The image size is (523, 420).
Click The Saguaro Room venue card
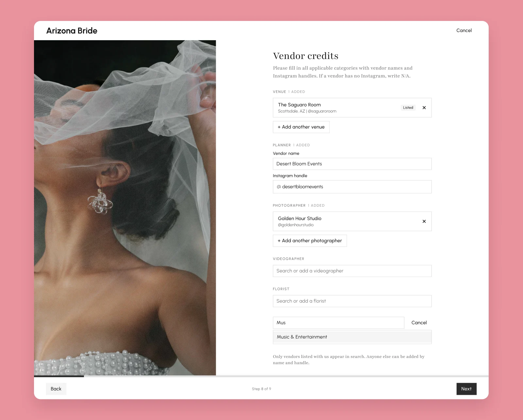coord(352,108)
